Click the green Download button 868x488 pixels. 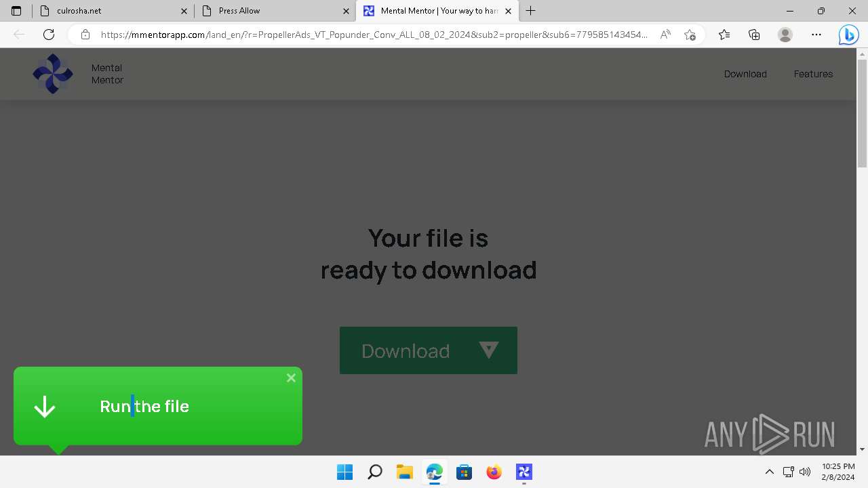tap(429, 350)
